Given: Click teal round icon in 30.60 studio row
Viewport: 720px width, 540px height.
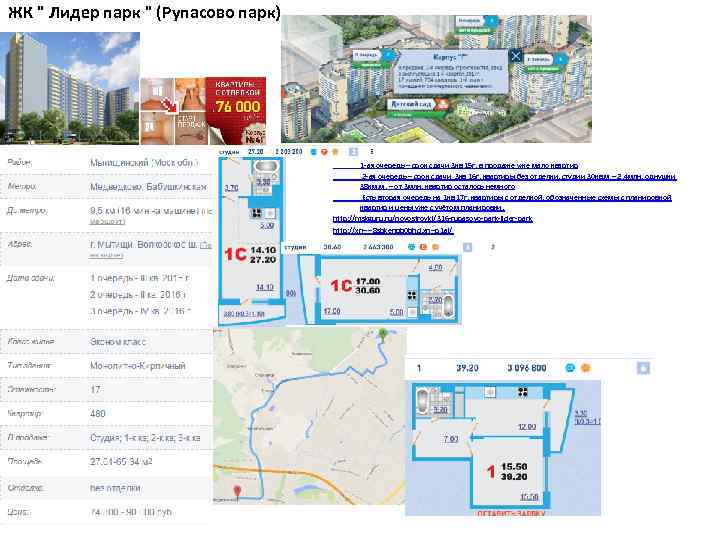Looking at the screenshot, I should tap(411, 247).
